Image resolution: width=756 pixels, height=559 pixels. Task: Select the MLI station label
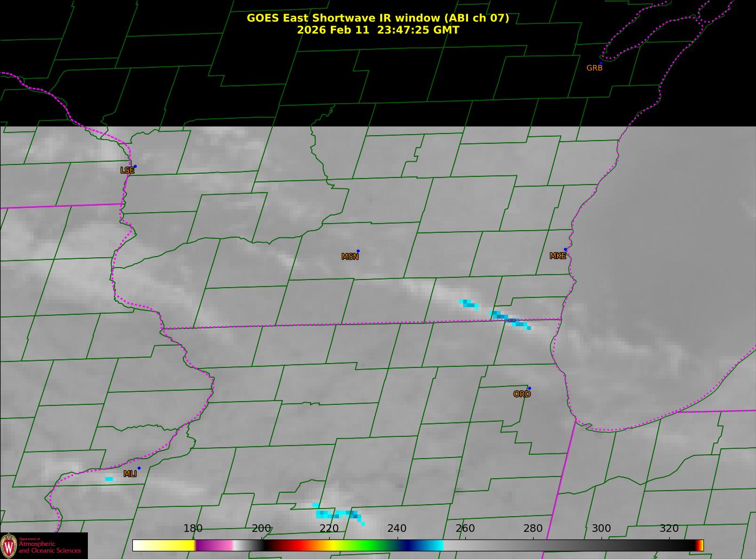(x=130, y=474)
